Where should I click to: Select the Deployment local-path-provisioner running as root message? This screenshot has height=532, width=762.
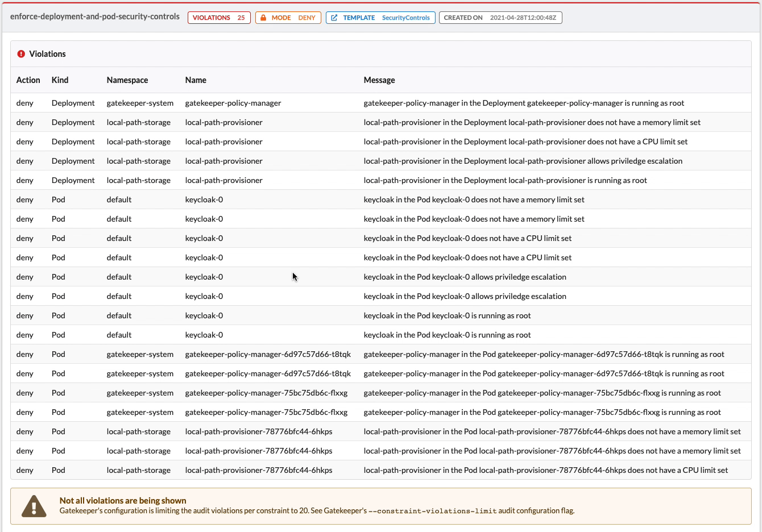pos(506,180)
